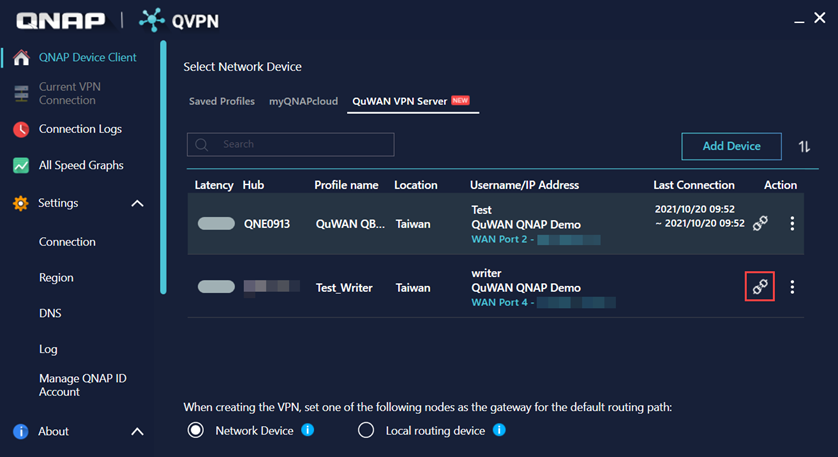The image size is (838, 457).
Task: Click the sidebar vertical scrollbar
Action: pos(164,167)
